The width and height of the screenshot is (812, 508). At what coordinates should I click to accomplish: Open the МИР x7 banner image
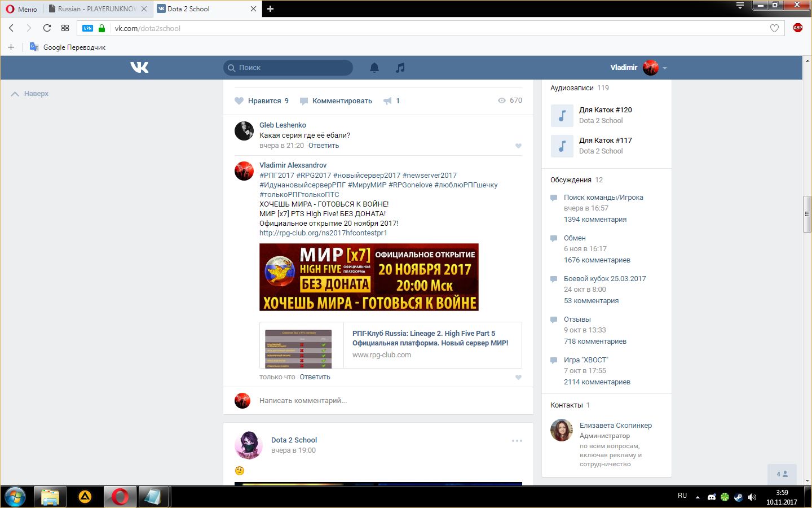pos(369,277)
